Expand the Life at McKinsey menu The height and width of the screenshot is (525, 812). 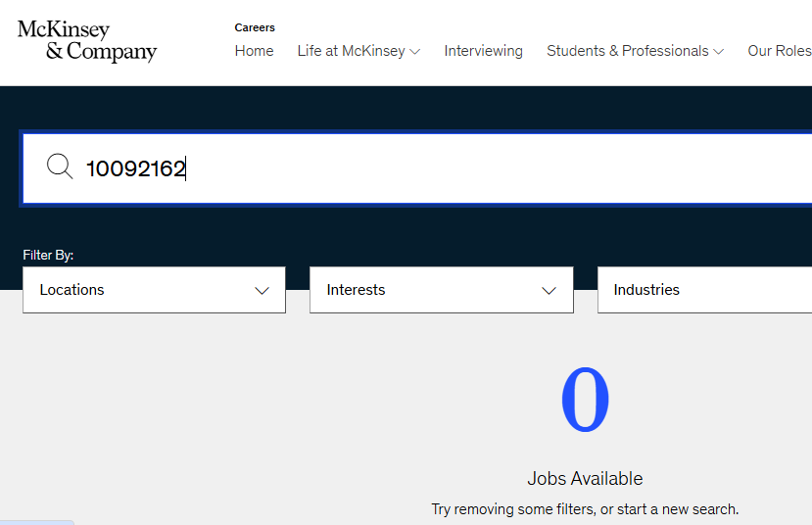pyautogui.click(x=358, y=51)
